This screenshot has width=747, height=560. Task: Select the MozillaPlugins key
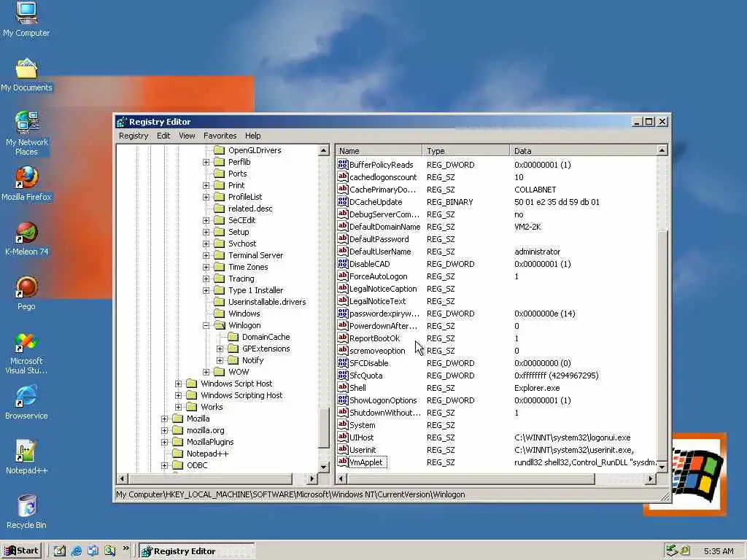(x=210, y=442)
